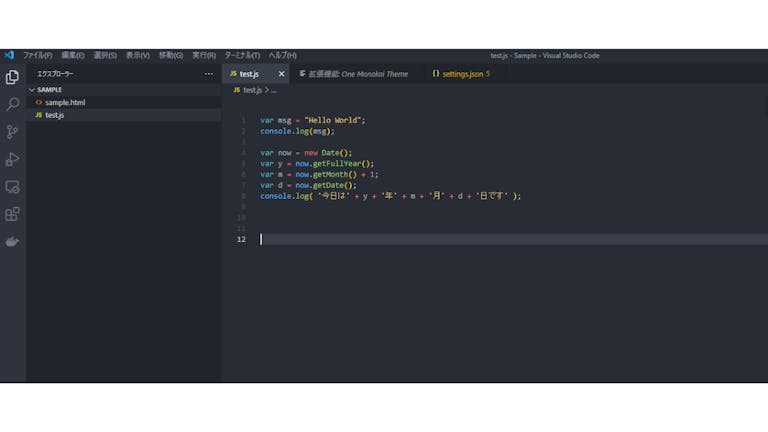The image size is (768, 432).
Task: Click the JS icon on test.js tab
Action: pyautogui.click(x=233, y=73)
